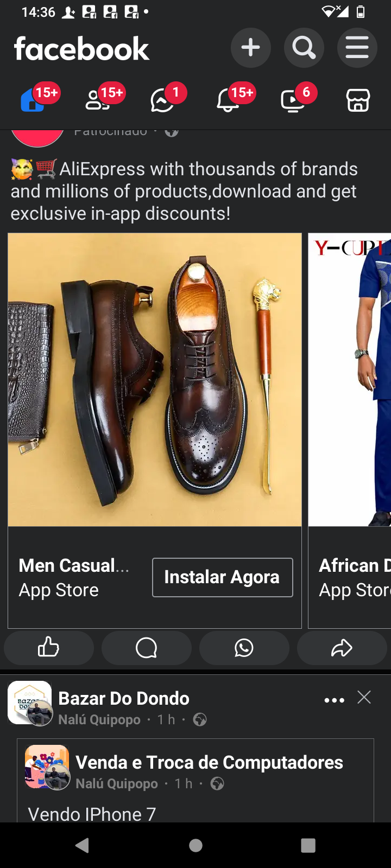The image size is (391, 868).
Task: Go to Home feed tab
Action: tap(34, 100)
